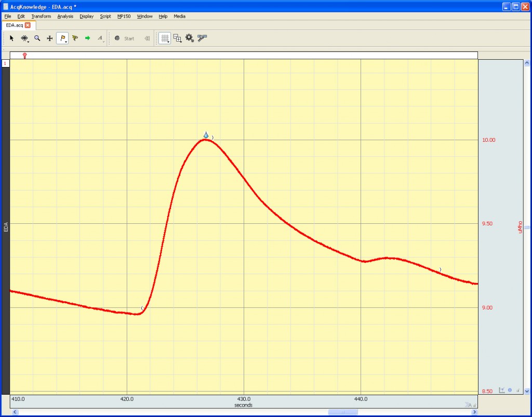Select the italic A annotation tool
The height and width of the screenshot is (417, 532).
(100, 38)
